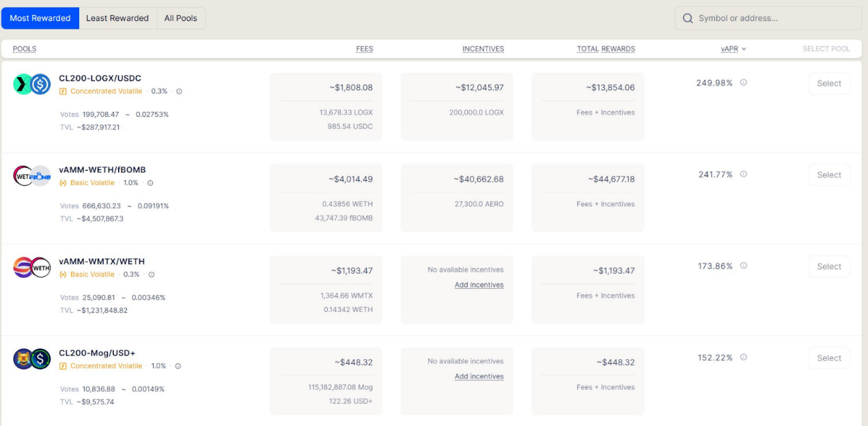
Task: Click the LOGX/USDC pool token icon
Action: [x=32, y=84]
